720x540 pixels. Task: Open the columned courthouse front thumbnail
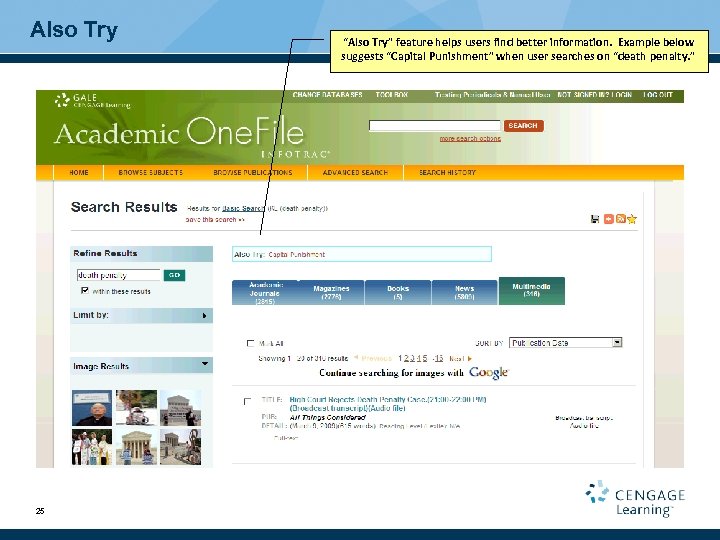(136, 447)
